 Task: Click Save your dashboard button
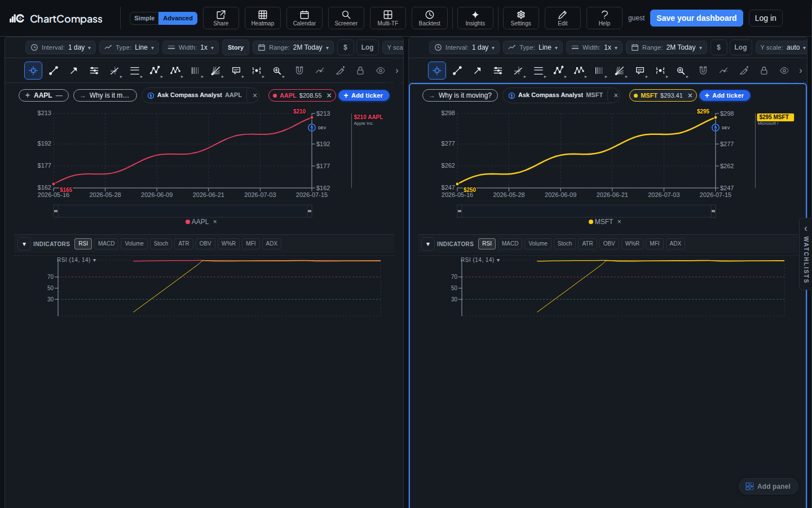[x=696, y=18]
